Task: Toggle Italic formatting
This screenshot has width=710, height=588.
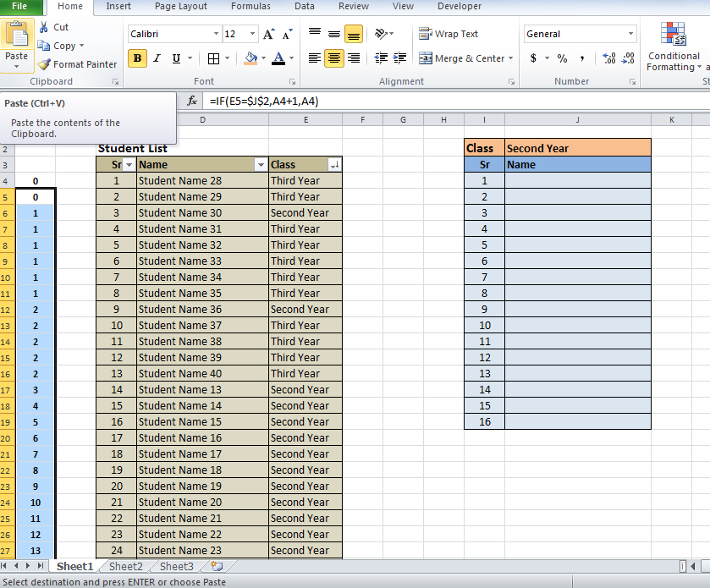Action: [x=156, y=58]
